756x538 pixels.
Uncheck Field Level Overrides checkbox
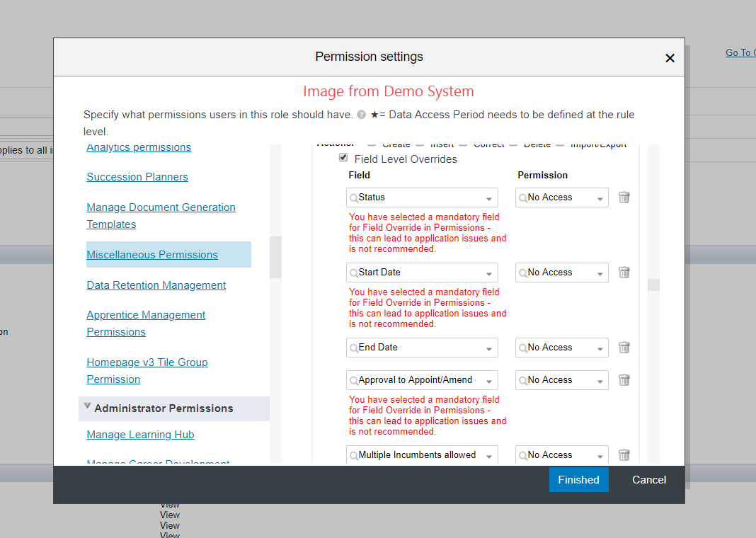[x=343, y=158]
